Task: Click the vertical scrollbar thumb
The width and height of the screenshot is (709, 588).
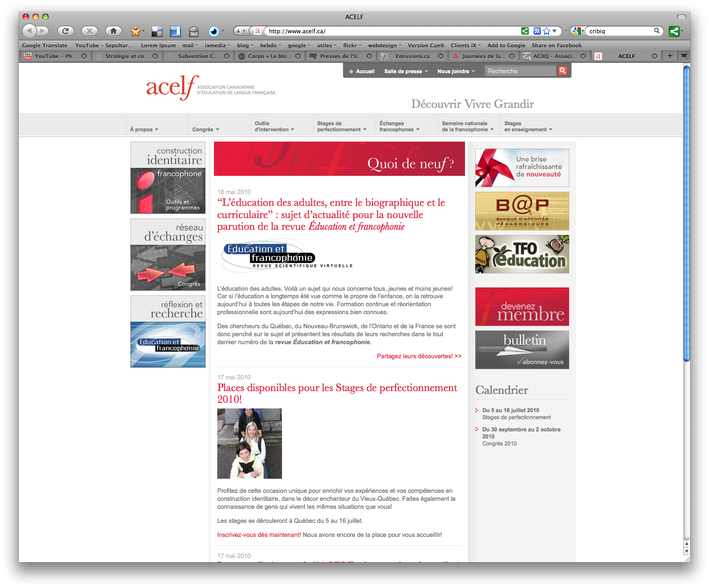Action: coord(686,213)
